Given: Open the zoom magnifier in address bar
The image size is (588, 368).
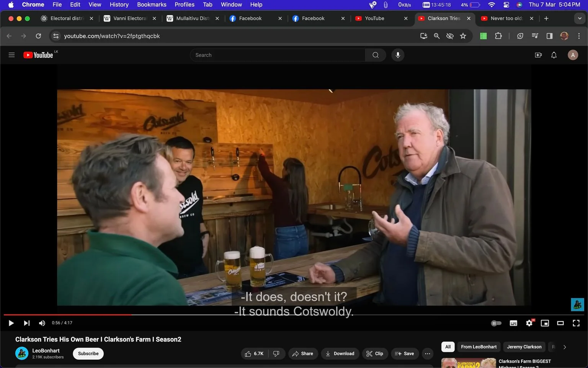Looking at the screenshot, I should pos(437,36).
